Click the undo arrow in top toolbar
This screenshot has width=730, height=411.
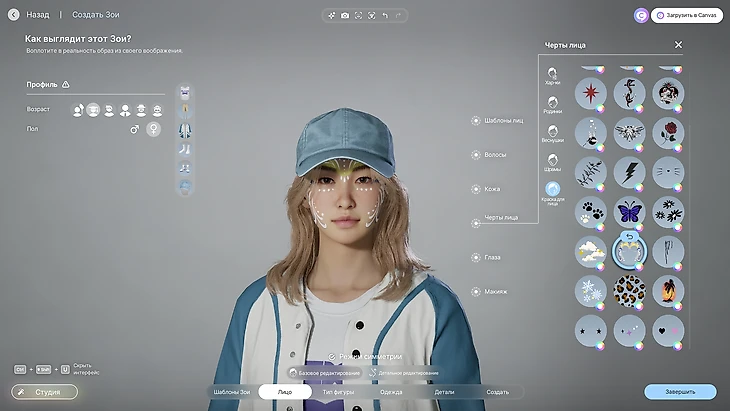385,15
